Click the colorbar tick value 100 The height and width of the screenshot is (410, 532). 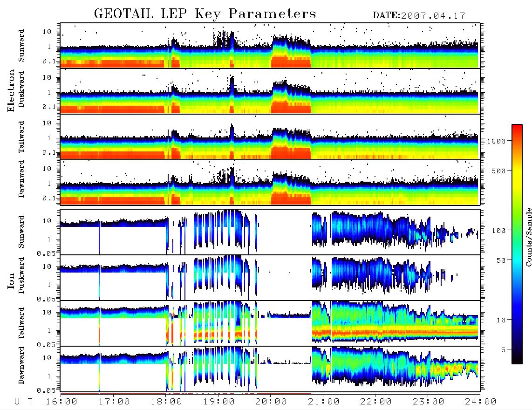tap(498, 231)
